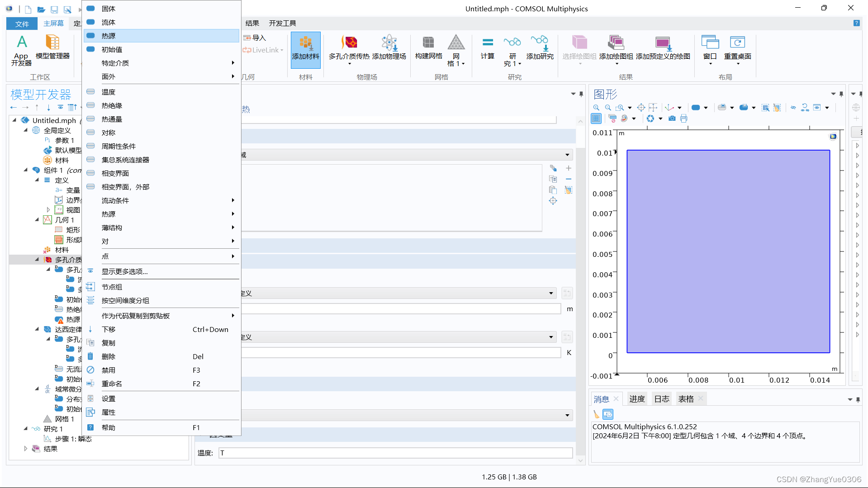Click 删除 in the context menu

[161, 356]
